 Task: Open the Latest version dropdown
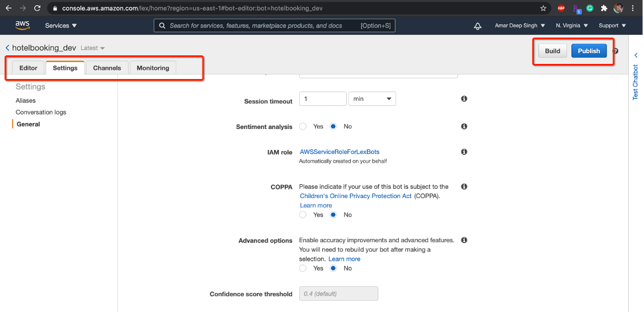point(92,48)
